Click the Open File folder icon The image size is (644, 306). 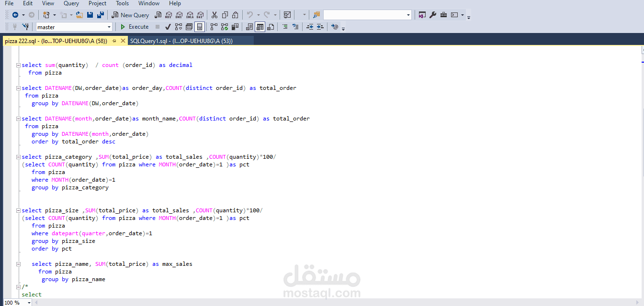(79, 15)
